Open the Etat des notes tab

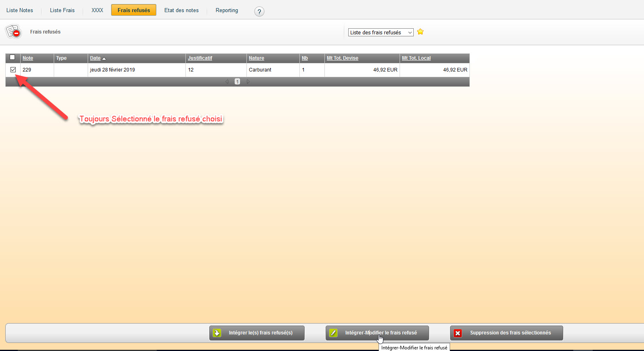tap(181, 11)
